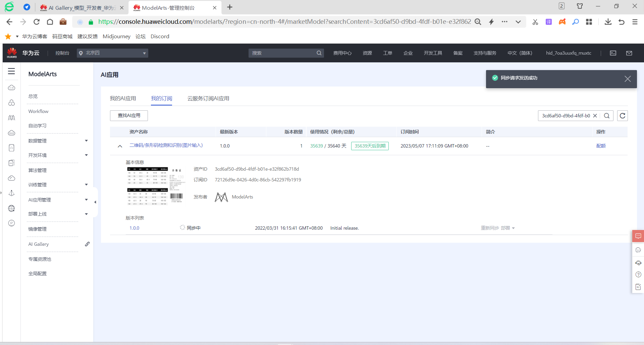
Task: Click the 35639天后到期 expiry tag
Action: pos(370,146)
